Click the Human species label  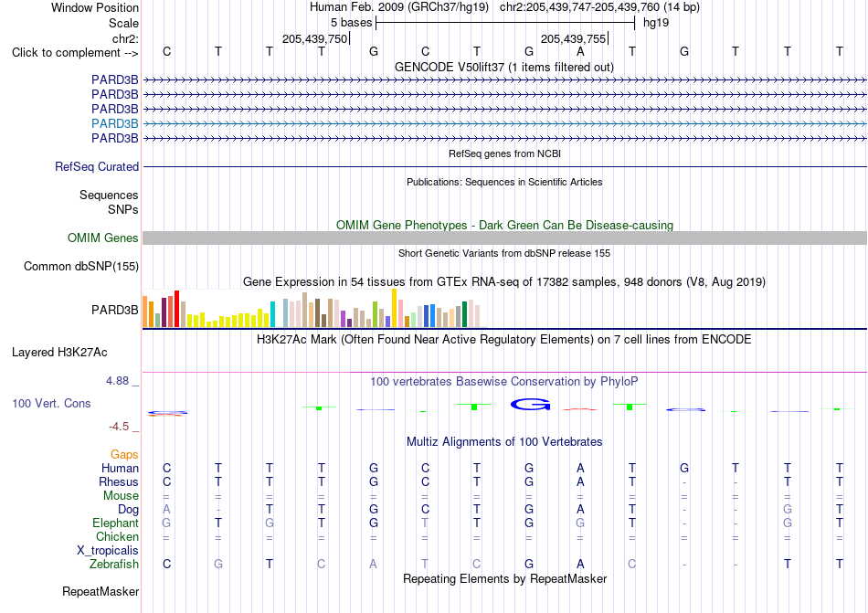120,468
